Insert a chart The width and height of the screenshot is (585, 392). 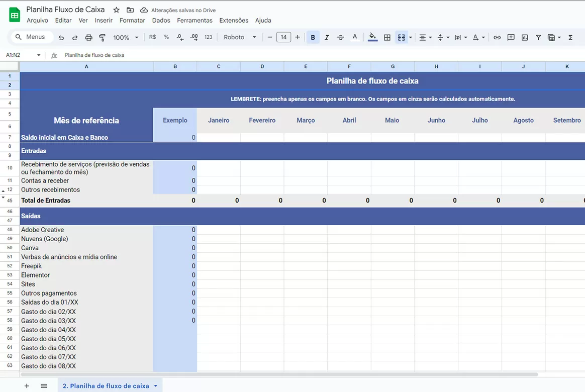pos(525,37)
